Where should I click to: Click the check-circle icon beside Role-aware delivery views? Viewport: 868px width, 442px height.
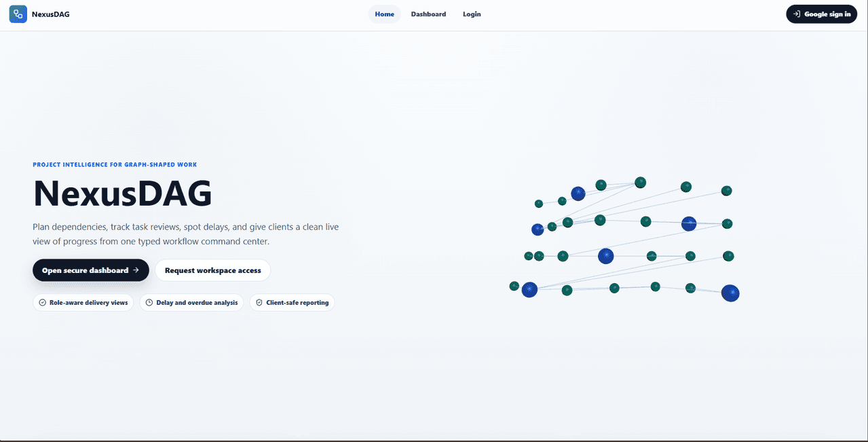[x=43, y=303]
